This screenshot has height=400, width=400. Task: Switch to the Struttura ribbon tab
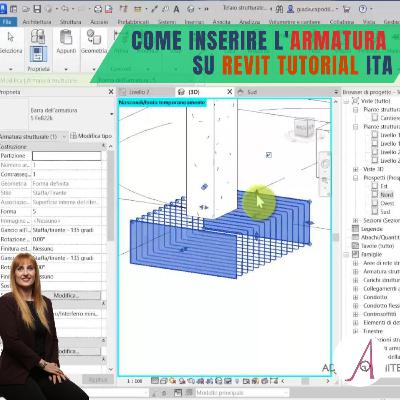pyautogui.click(x=70, y=22)
